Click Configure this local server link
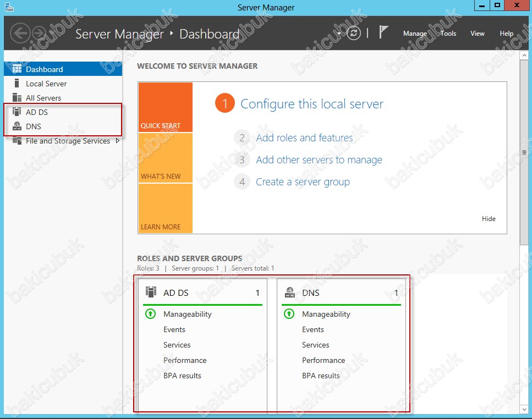The height and width of the screenshot is (419, 532). click(x=312, y=104)
